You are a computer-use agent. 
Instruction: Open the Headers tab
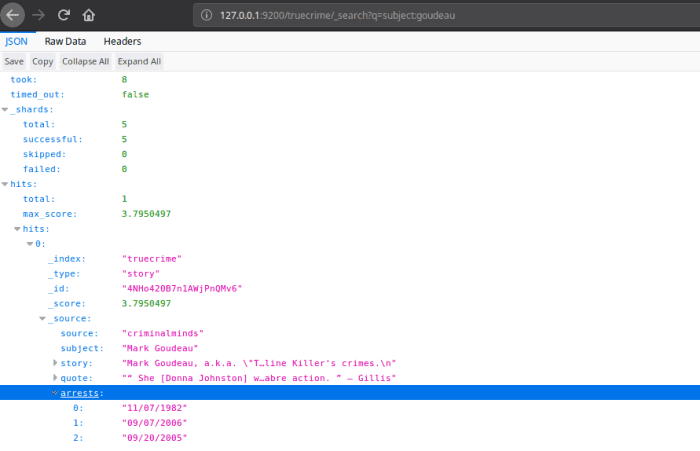(122, 41)
